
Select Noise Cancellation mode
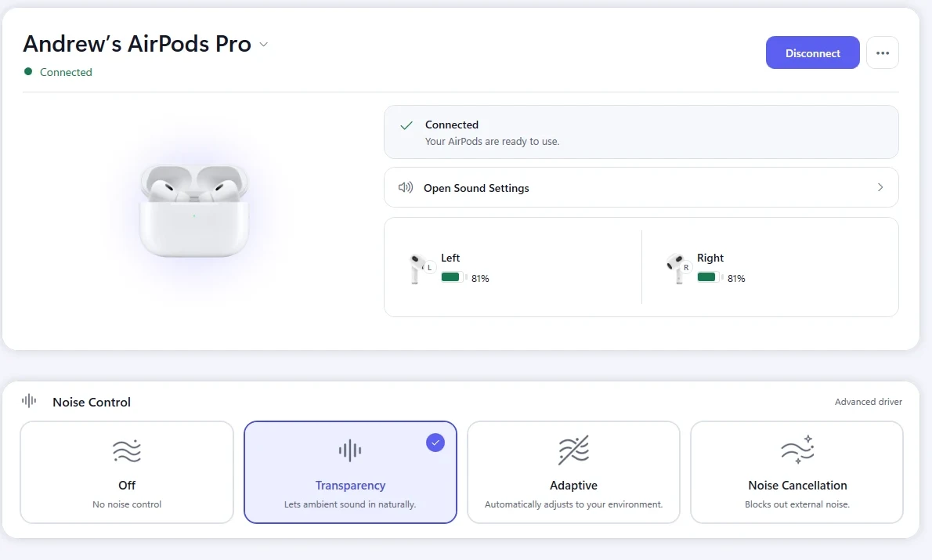coord(797,472)
